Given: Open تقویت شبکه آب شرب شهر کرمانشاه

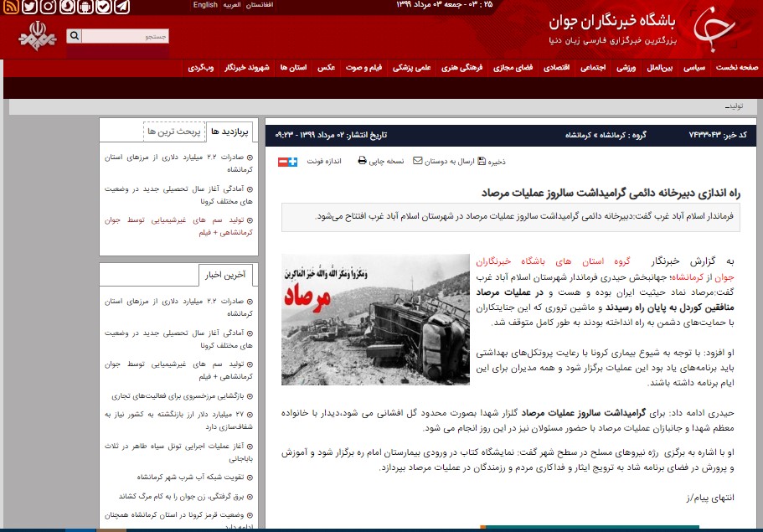Looking at the screenshot, I should point(194,477).
